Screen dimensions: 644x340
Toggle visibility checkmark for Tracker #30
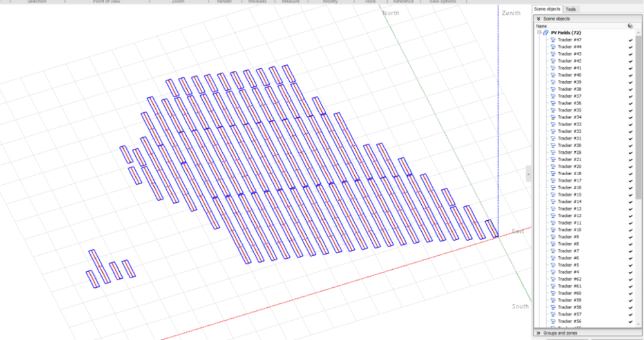point(630,146)
